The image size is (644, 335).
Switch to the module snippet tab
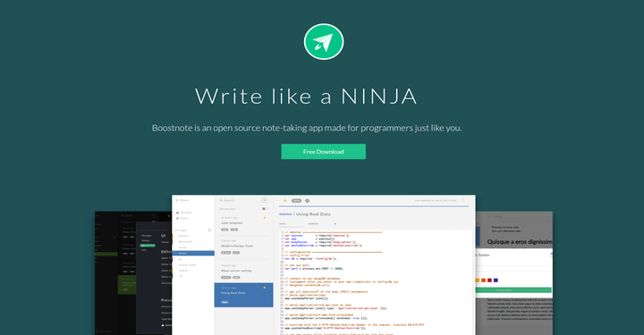pos(313,224)
